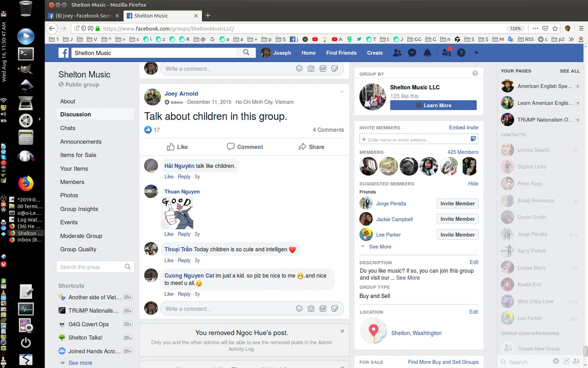Open groups icon with red badge
This screenshot has width=588, height=368.
[x=446, y=52]
